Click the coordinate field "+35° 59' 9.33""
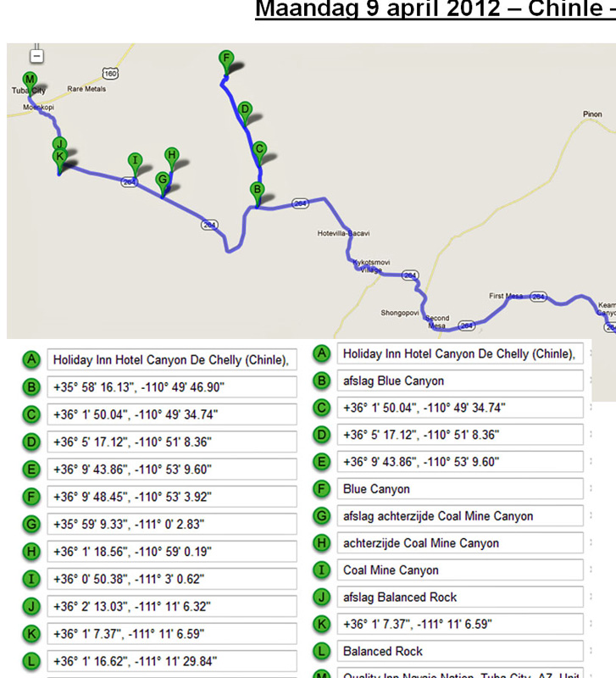This screenshot has height=678, width=616. coord(171,525)
